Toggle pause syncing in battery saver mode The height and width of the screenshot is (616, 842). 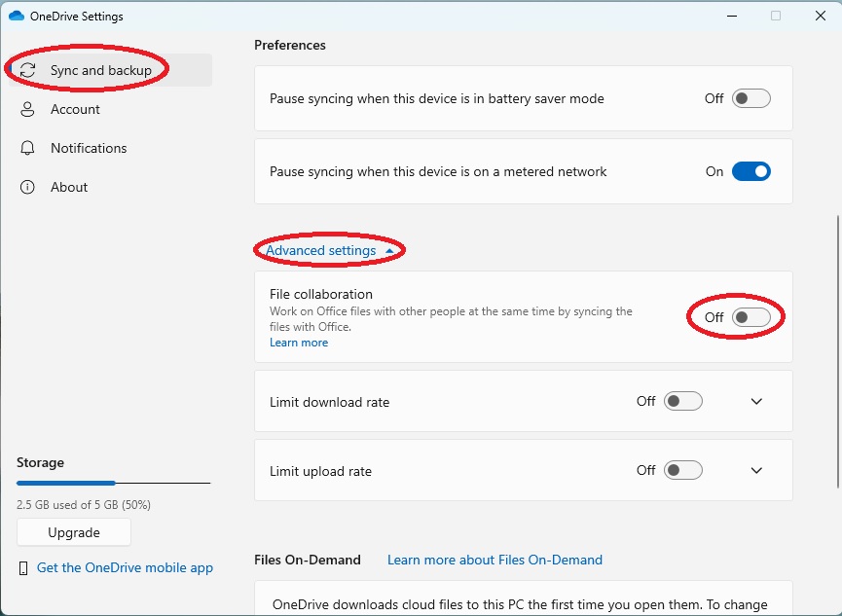point(750,99)
